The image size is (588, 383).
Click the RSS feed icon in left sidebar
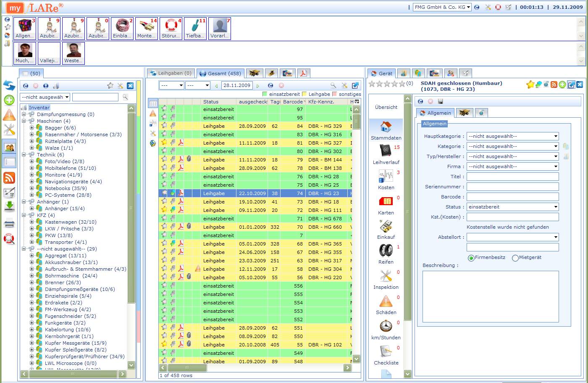point(9,178)
